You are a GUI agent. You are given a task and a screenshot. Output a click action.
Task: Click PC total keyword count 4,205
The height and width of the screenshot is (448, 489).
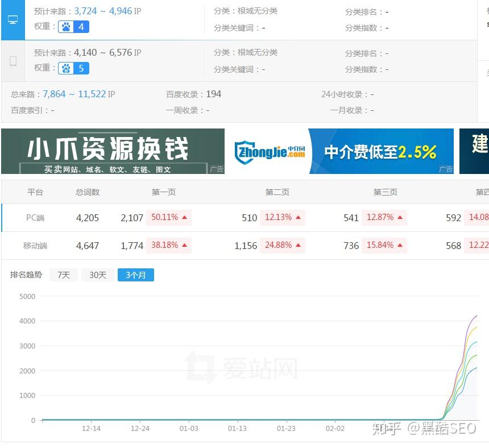[88, 218]
